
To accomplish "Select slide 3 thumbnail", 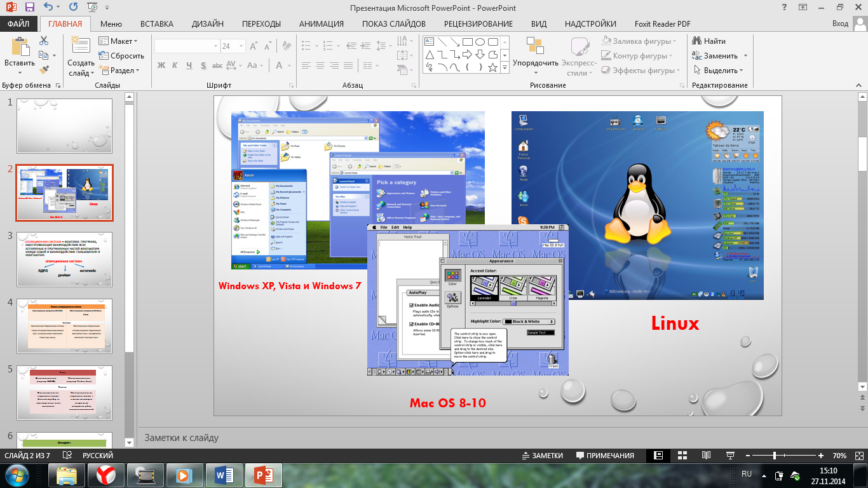I will coord(64,259).
